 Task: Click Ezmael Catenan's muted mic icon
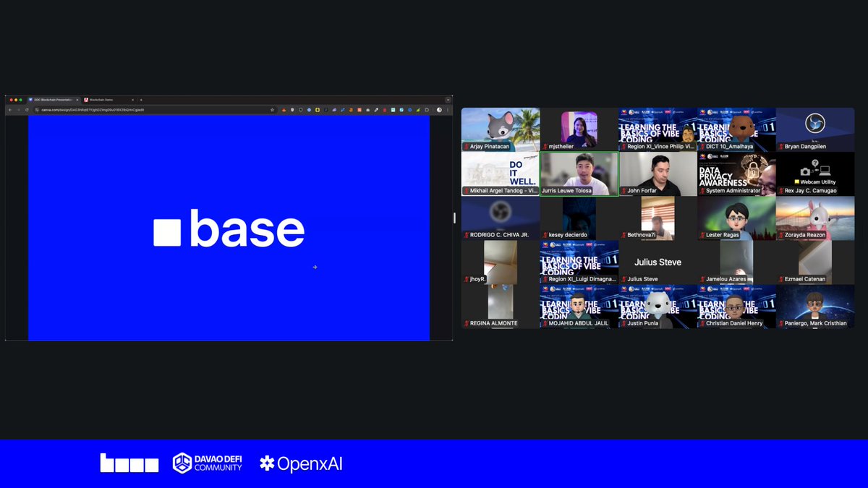coord(780,279)
